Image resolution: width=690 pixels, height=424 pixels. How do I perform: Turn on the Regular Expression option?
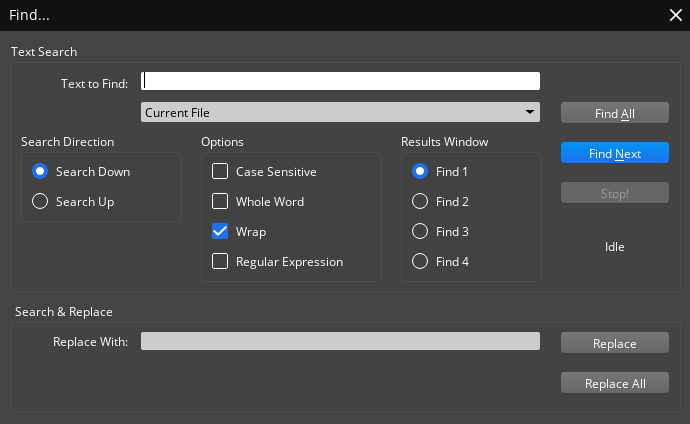(x=220, y=262)
